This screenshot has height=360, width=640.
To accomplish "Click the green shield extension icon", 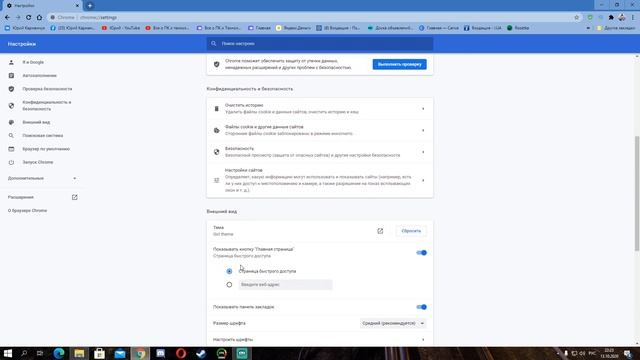I will tap(590, 18).
